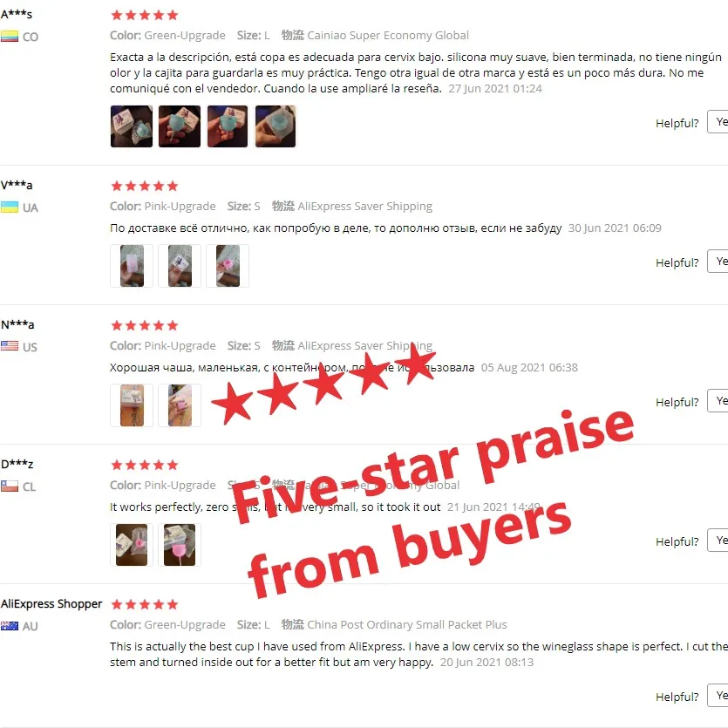Viewport: 728px width, 728px height.
Task: Open fourth photo in A***s review
Action: coord(276,126)
